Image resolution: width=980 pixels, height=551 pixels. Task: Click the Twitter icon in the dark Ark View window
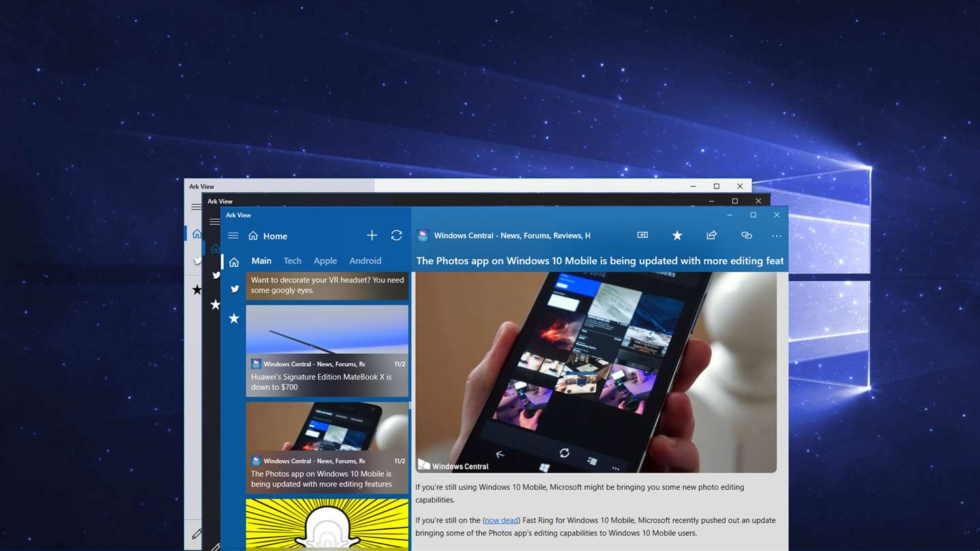click(216, 275)
